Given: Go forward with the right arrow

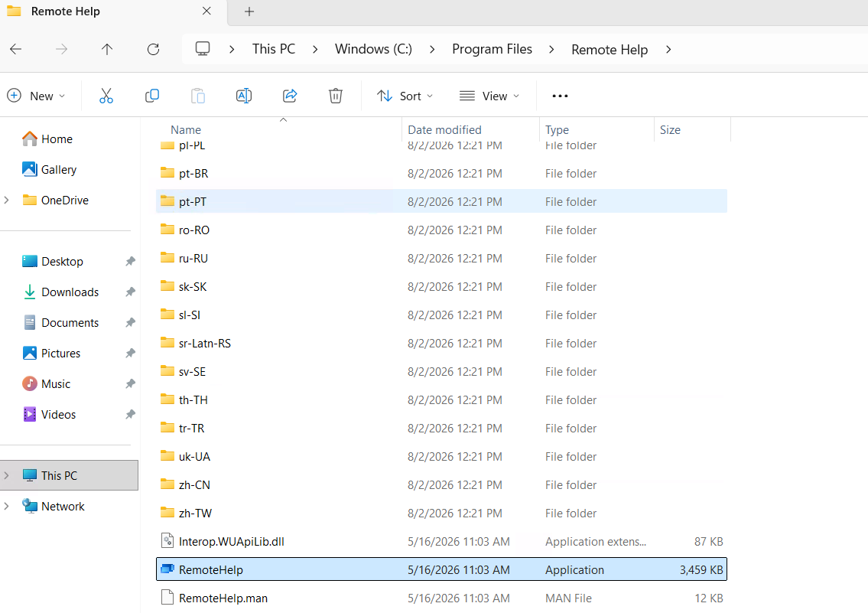Looking at the screenshot, I should pos(61,49).
